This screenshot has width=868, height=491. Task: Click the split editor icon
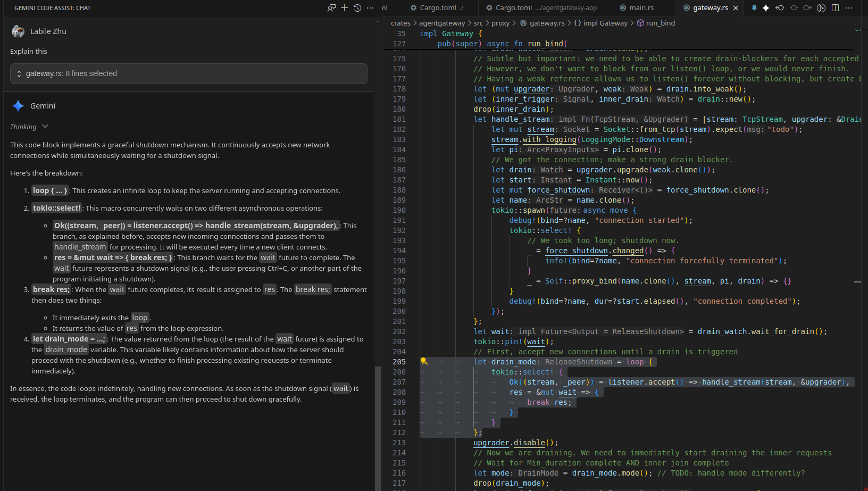point(835,8)
